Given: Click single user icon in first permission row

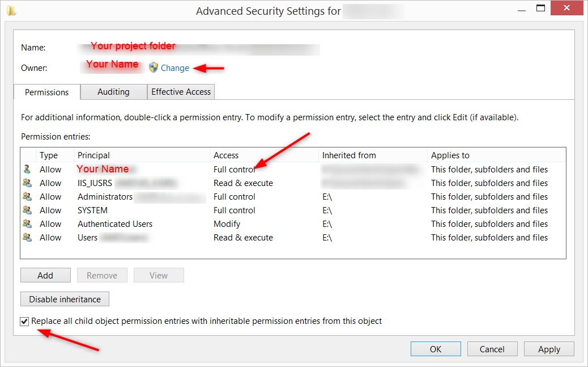Looking at the screenshot, I should pyautogui.click(x=27, y=169).
